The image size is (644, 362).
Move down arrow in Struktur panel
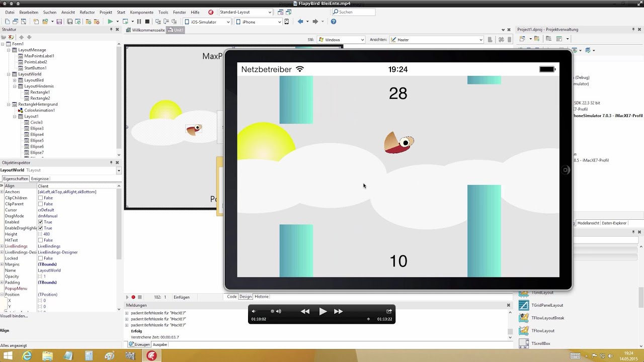(x=29, y=37)
